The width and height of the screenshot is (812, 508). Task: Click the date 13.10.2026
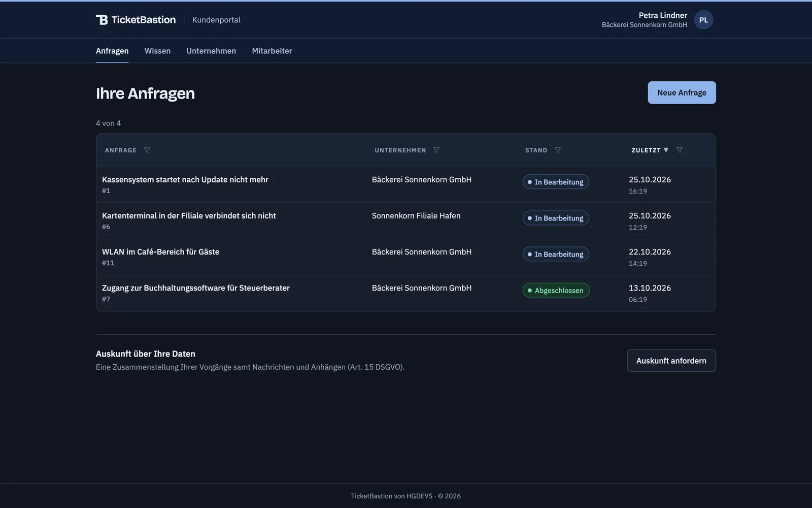pyautogui.click(x=650, y=288)
